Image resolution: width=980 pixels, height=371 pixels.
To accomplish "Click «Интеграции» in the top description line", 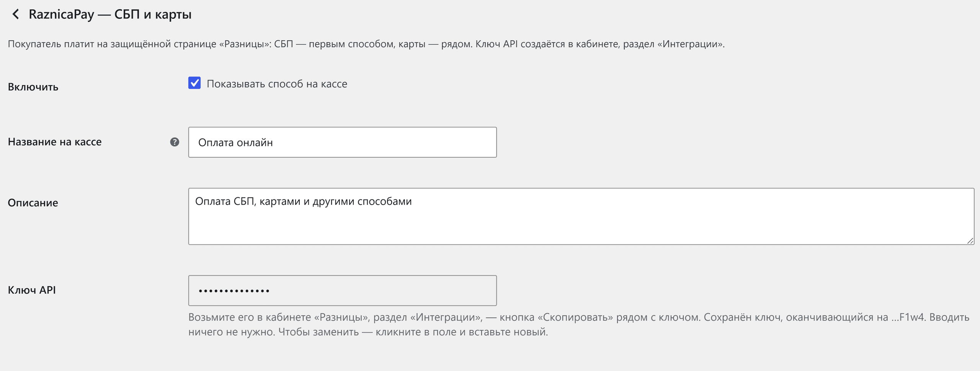I will pyautogui.click(x=690, y=44).
